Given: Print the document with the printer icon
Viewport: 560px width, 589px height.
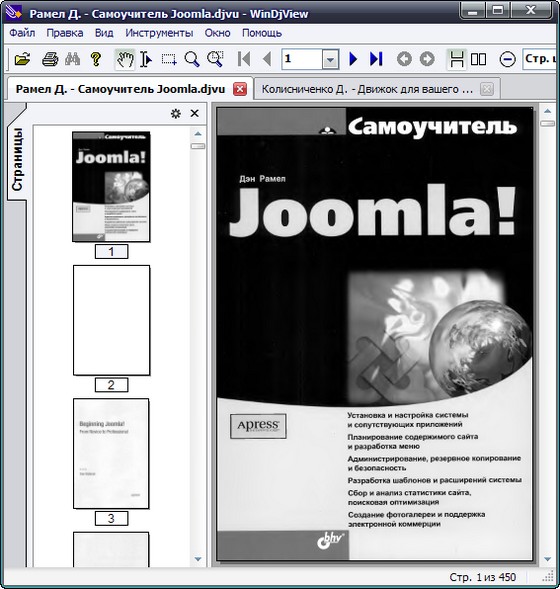Looking at the screenshot, I should click(50, 59).
